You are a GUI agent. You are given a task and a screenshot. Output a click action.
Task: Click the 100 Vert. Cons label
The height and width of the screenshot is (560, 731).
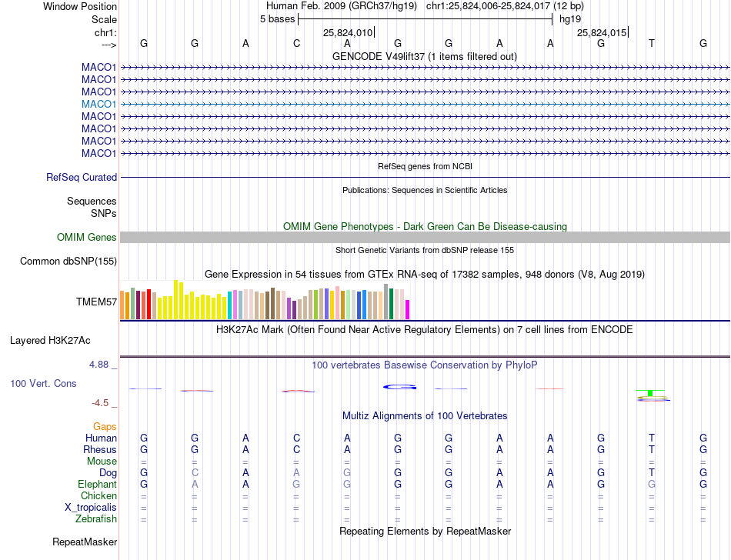(x=43, y=383)
